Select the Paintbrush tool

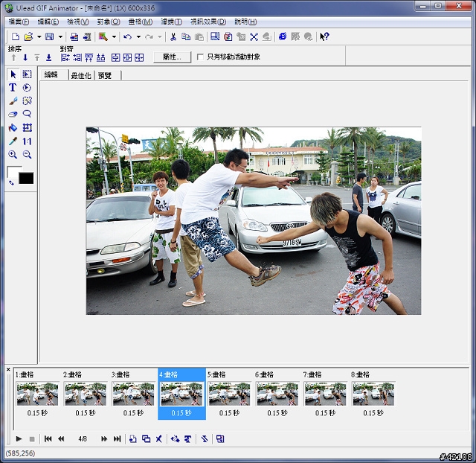click(13, 101)
